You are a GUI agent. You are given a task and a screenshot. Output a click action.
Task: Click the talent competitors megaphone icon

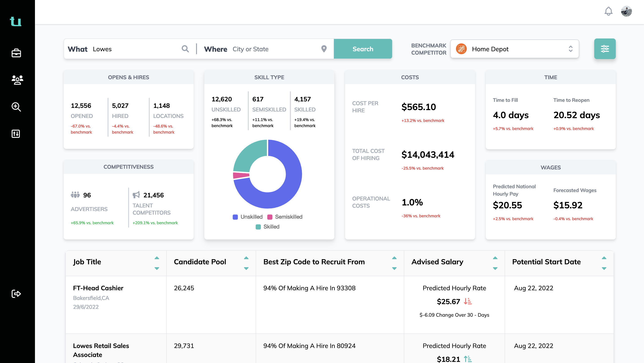point(136,195)
